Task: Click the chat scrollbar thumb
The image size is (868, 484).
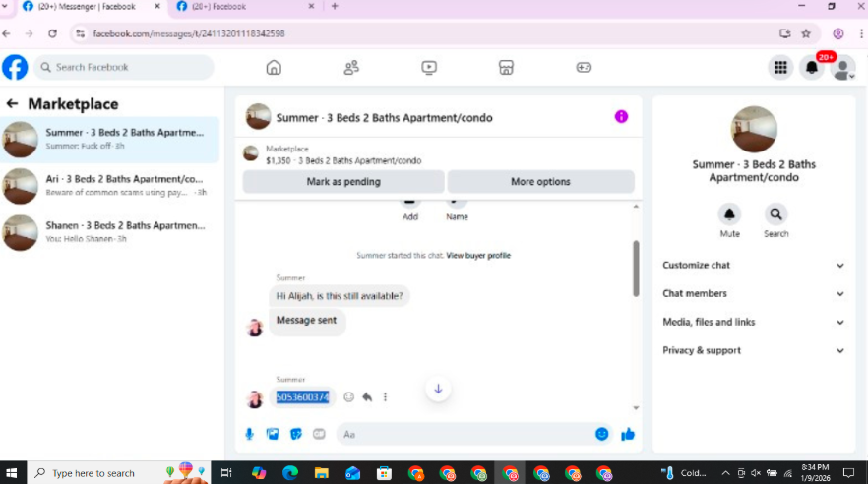Action: pyautogui.click(x=636, y=269)
